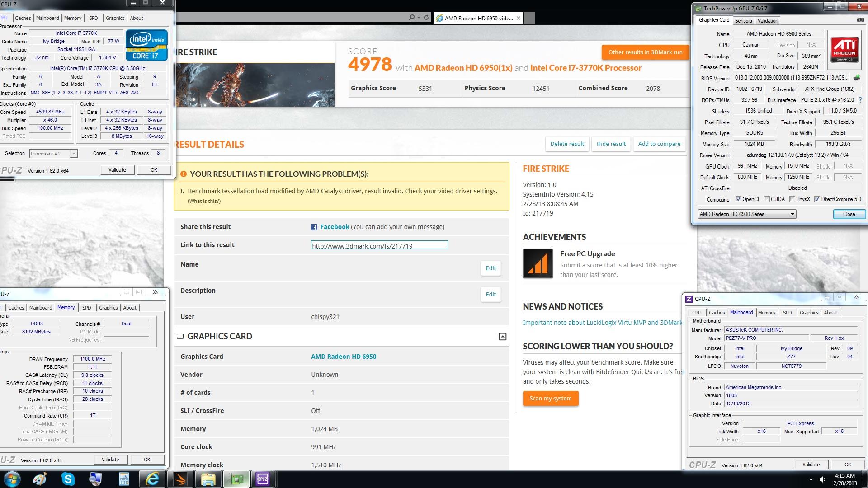Click the Free PC Upgrade achievement icon

point(538,263)
